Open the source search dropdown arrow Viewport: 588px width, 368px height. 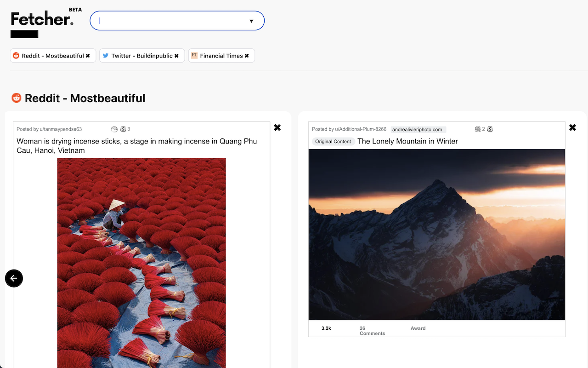[x=251, y=21]
